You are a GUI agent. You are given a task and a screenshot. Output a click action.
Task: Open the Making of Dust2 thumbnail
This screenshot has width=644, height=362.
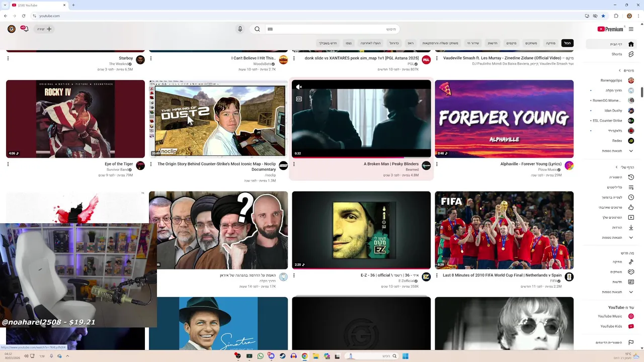[x=218, y=119]
